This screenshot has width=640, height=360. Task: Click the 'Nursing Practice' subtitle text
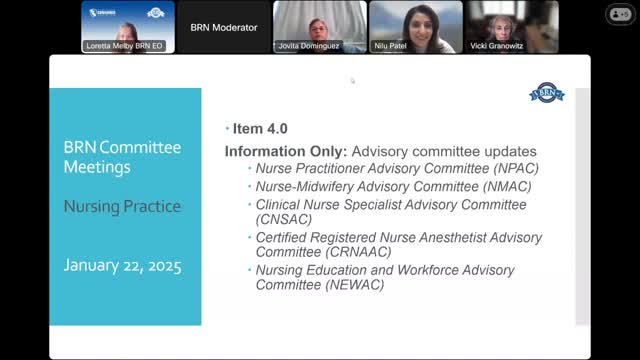tap(122, 207)
